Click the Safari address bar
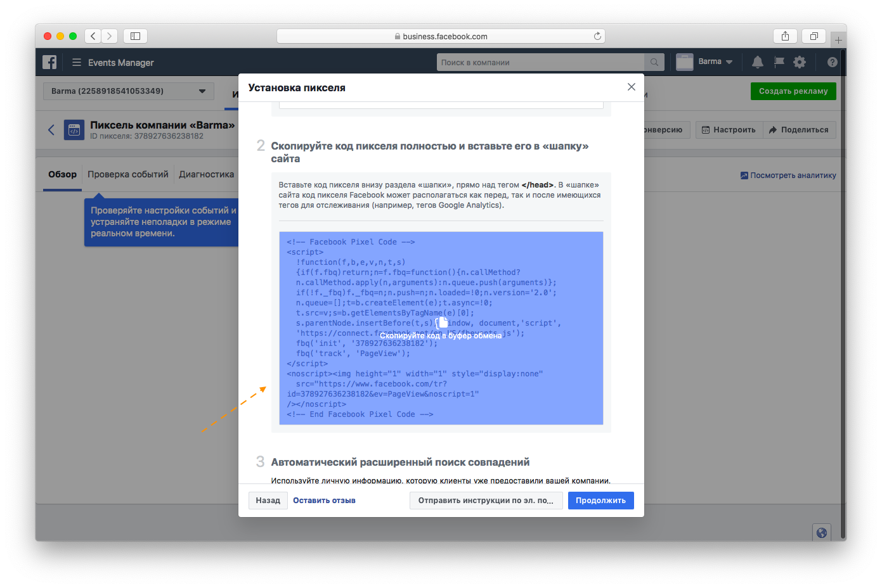The height and width of the screenshot is (588, 882). (x=441, y=36)
